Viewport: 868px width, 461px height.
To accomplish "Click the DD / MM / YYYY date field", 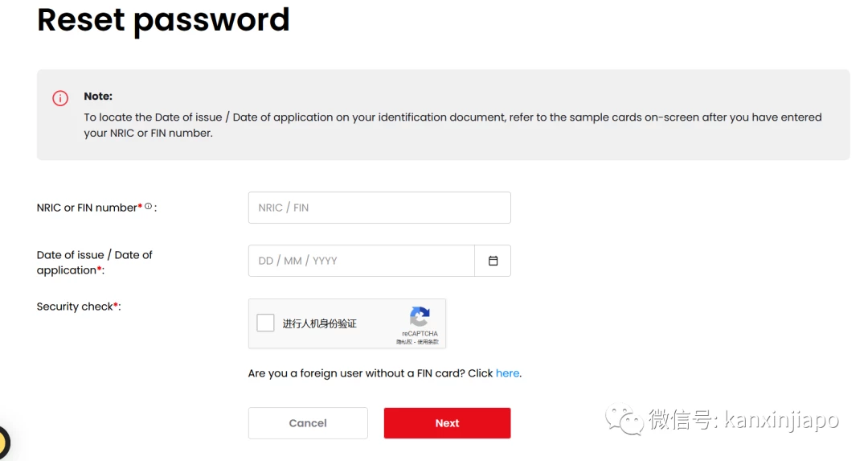I will [x=362, y=261].
